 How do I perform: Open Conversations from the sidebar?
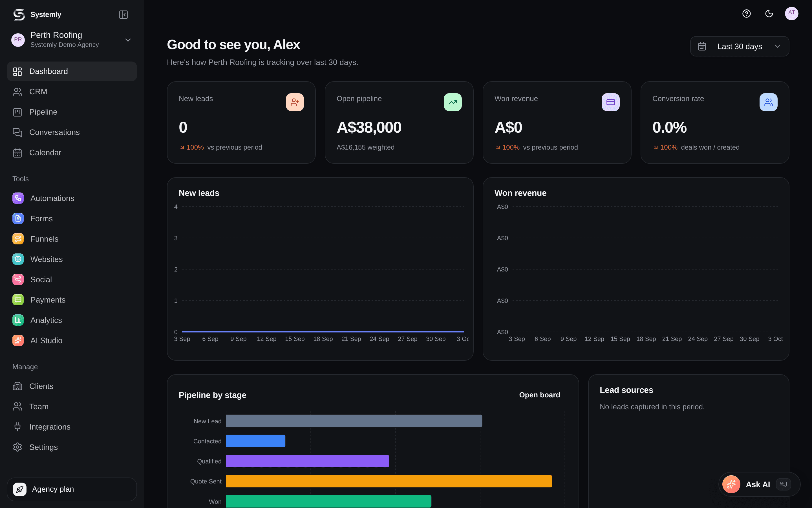click(x=72, y=132)
